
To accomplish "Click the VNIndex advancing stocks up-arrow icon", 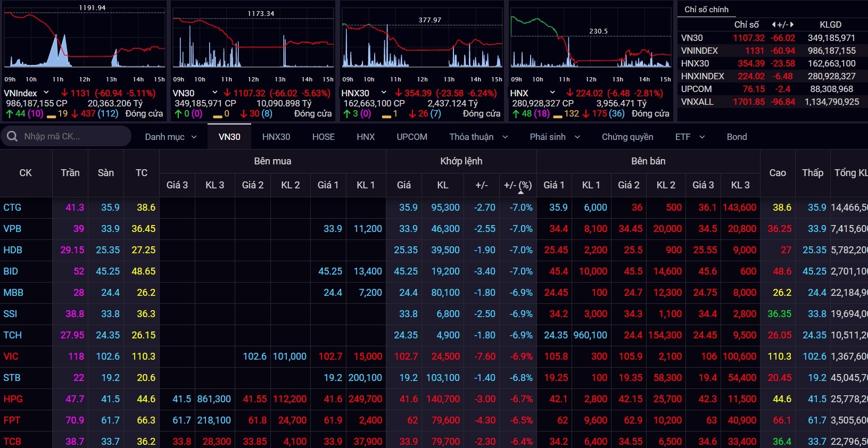I will (x=10, y=114).
